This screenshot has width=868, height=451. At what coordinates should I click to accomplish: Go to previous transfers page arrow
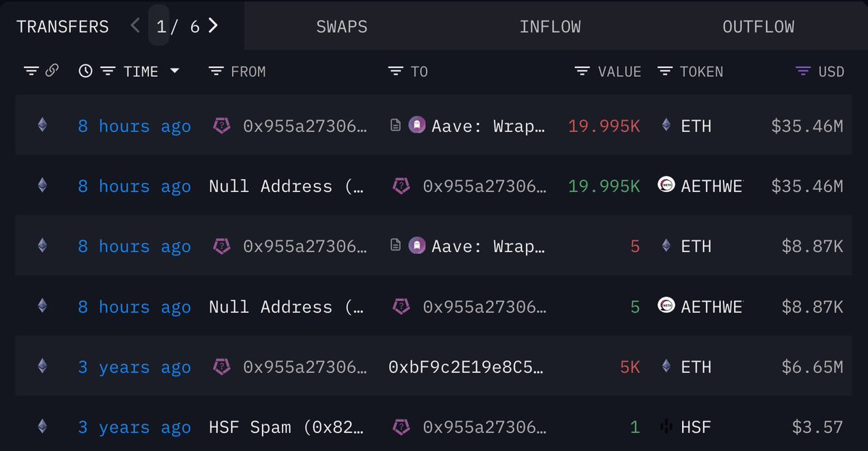coord(135,26)
